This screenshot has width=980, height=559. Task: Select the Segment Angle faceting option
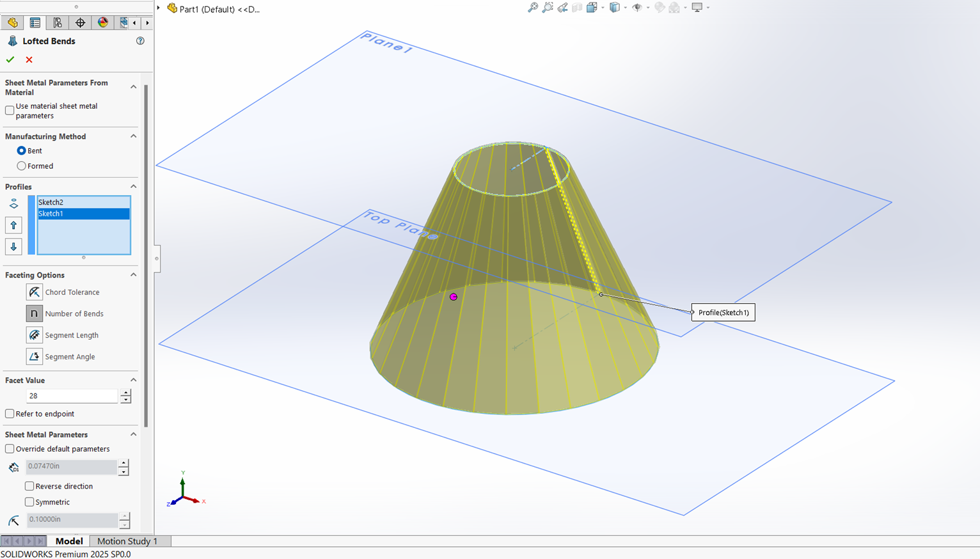click(x=35, y=356)
